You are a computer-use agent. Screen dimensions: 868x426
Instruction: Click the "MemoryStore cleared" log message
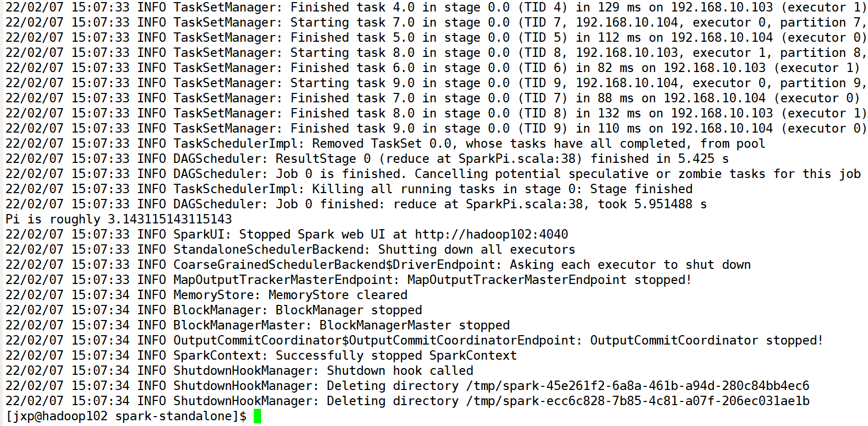[x=337, y=295]
